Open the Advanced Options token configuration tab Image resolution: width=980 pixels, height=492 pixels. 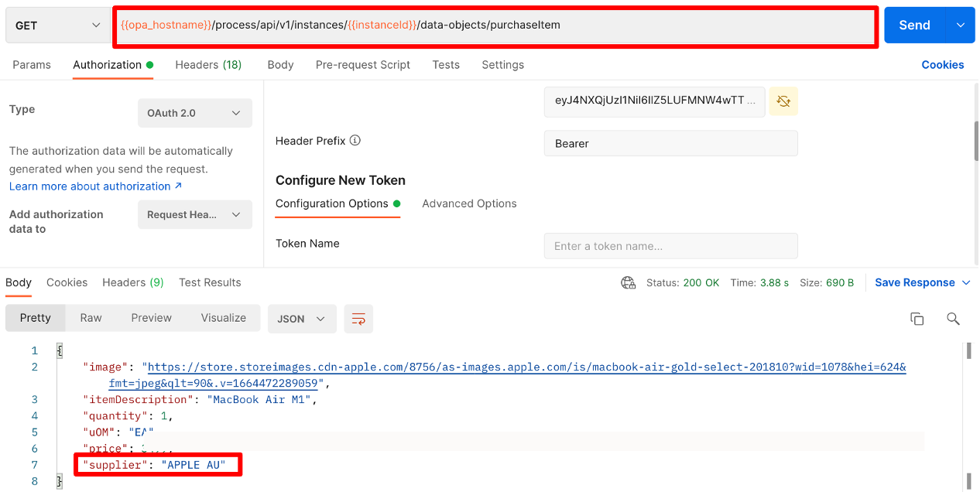(469, 203)
